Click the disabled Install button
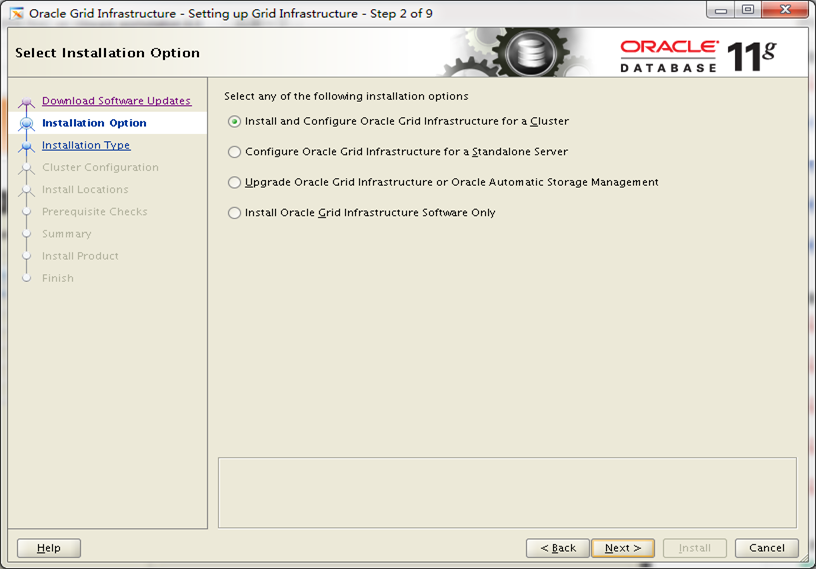Image resolution: width=816 pixels, height=569 pixels. [695, 548]
